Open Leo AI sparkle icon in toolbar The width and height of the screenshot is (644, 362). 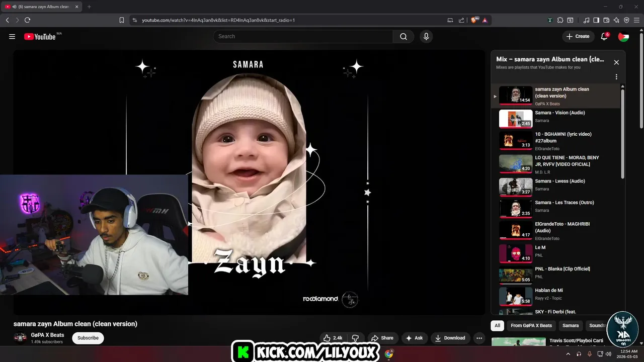click(x=616, y=20)
